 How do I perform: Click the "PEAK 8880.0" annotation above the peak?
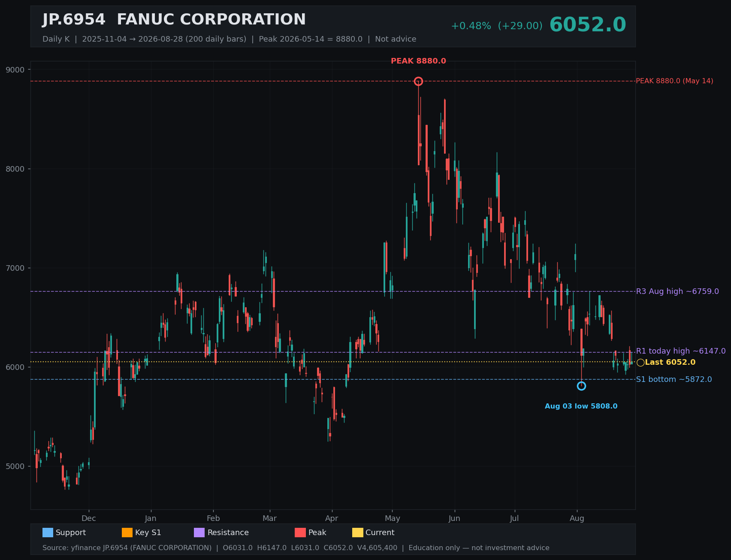(418, 61)
